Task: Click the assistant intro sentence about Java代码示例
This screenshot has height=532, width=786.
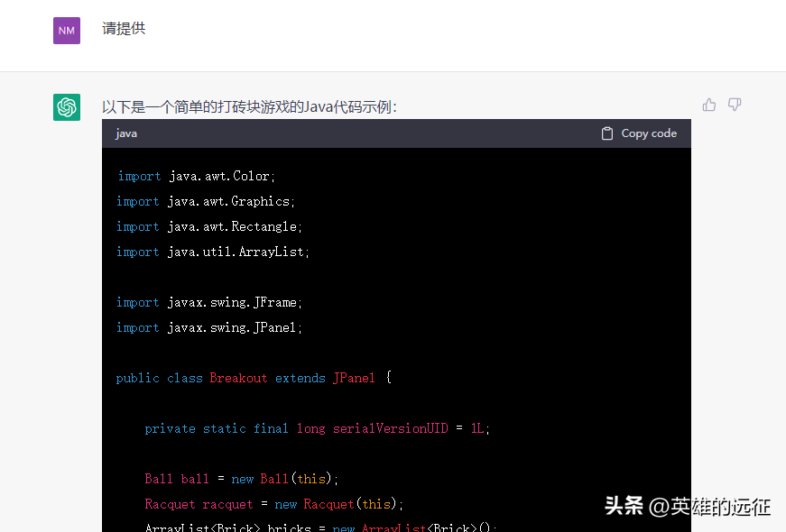Action: coord(249,106)
